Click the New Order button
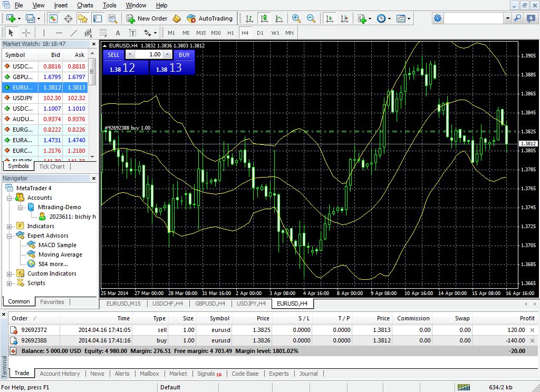 (147, 18)
